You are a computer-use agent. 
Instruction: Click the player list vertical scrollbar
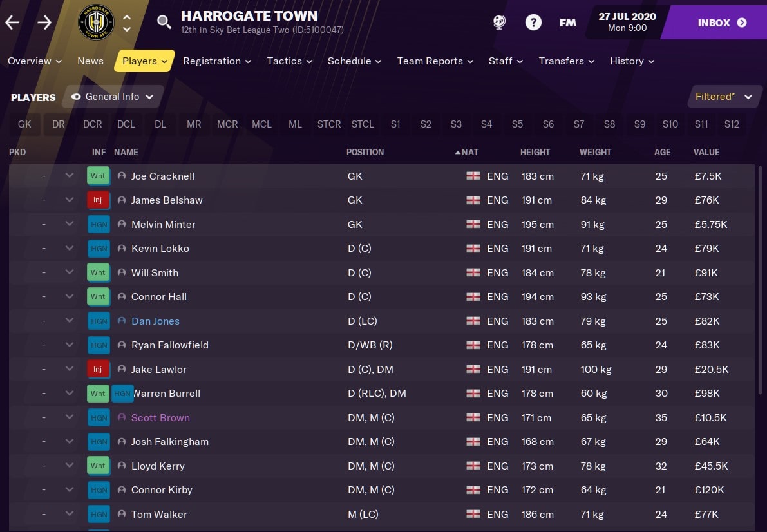[760, 280]
